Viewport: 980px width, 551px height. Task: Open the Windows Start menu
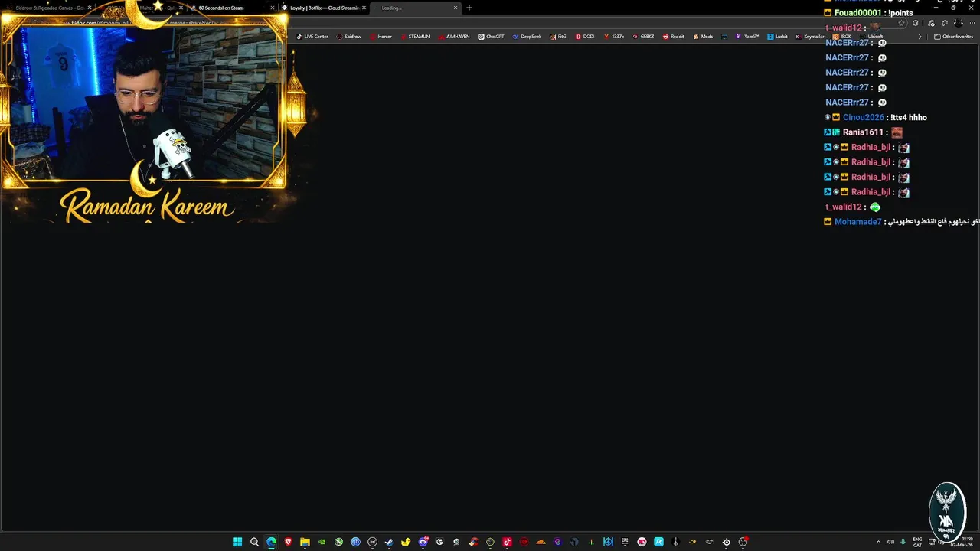(x=237, y=542)
